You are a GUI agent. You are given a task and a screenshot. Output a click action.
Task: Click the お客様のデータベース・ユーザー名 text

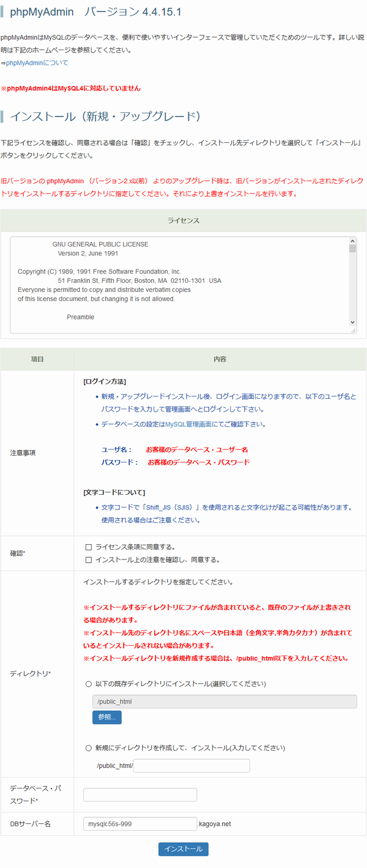pos(196,449)
